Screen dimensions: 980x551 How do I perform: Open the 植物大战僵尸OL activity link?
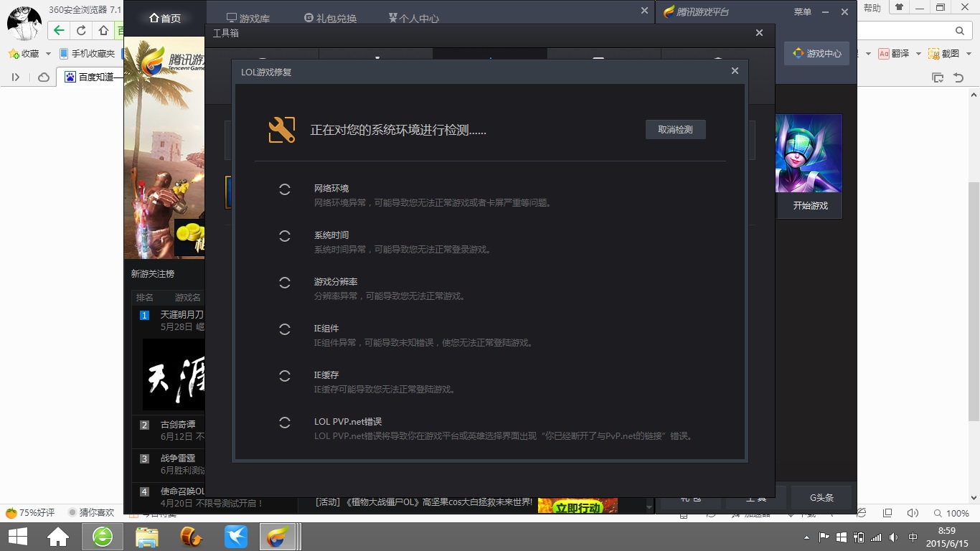424,503
